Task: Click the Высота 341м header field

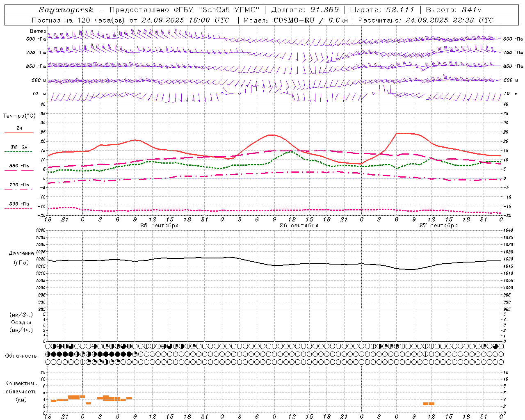Action: point(454,10)
